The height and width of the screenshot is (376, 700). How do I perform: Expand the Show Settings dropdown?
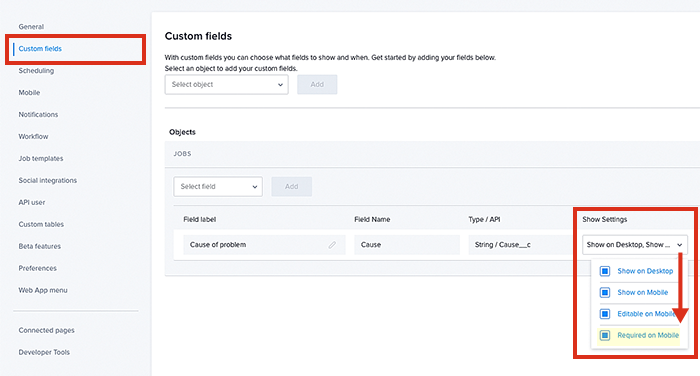[x=635, y=245]
